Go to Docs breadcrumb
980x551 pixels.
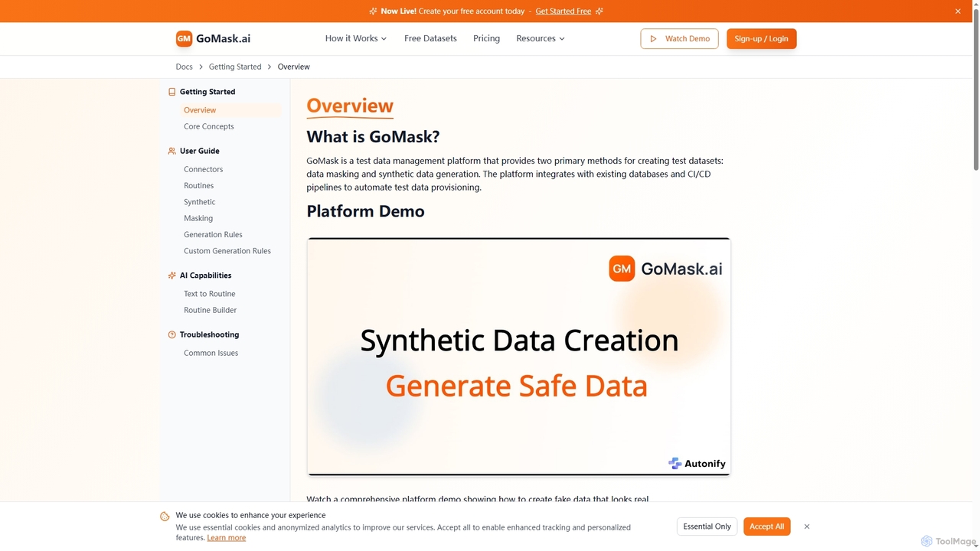pos(185,67)
